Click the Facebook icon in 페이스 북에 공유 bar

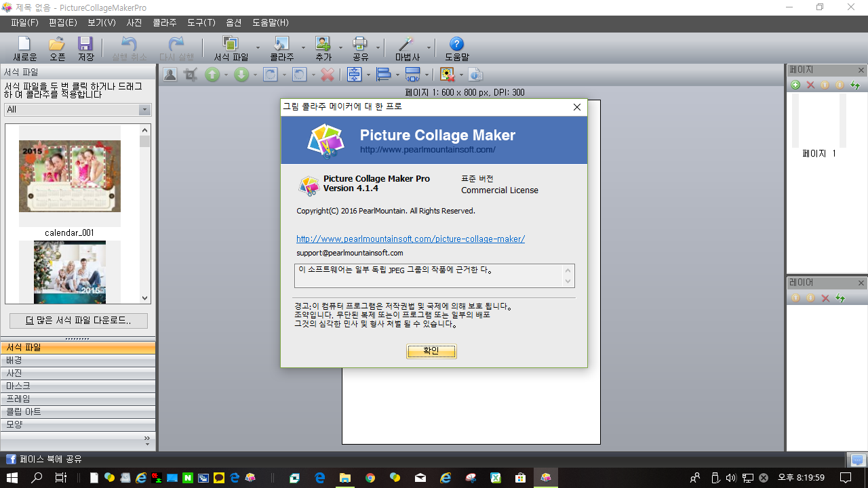11,459
